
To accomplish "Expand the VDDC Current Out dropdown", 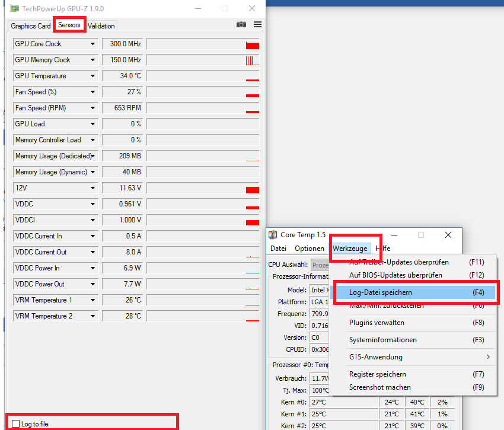I will (x=92, y=252).
